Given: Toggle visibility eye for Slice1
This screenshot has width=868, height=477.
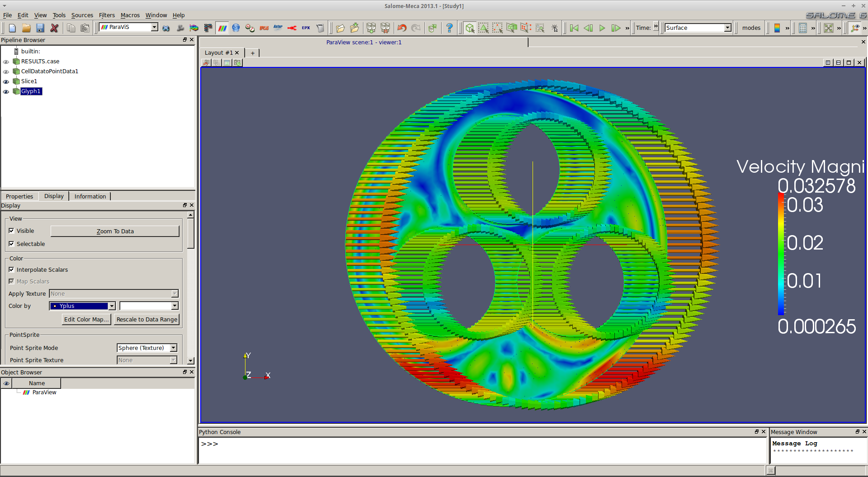Looking at the screenshot, I should (x=6, y=82).
